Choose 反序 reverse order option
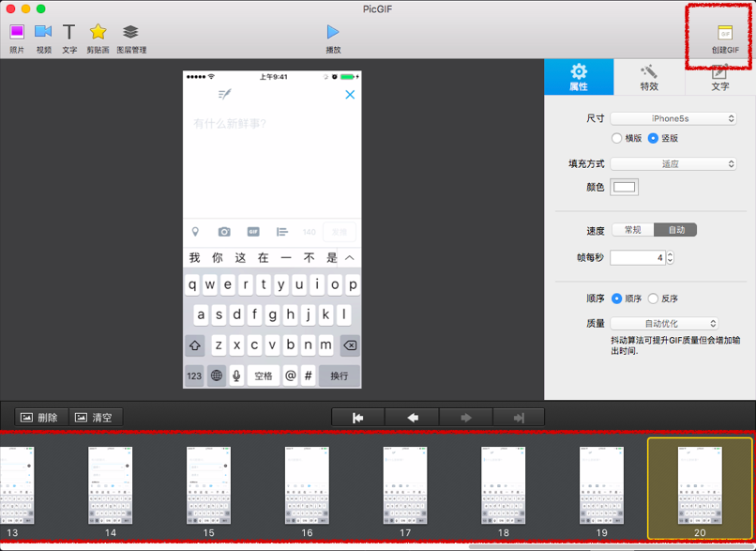This screenshot has width=756, height=551. (x=654, y=298)
